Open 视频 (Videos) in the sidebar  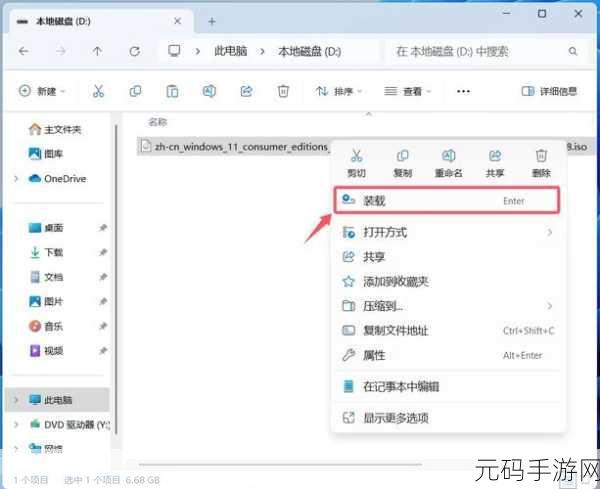tap(46, 350)
